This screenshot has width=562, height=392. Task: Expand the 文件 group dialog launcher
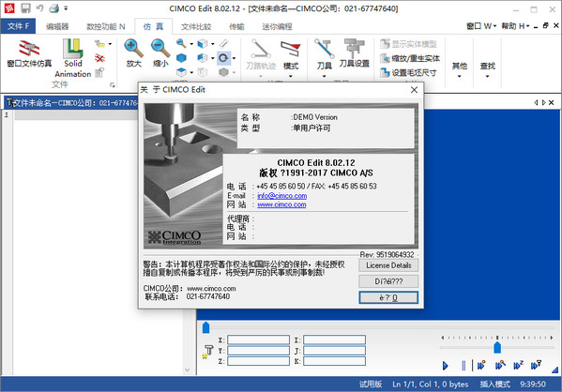click(x=113, y=85)
